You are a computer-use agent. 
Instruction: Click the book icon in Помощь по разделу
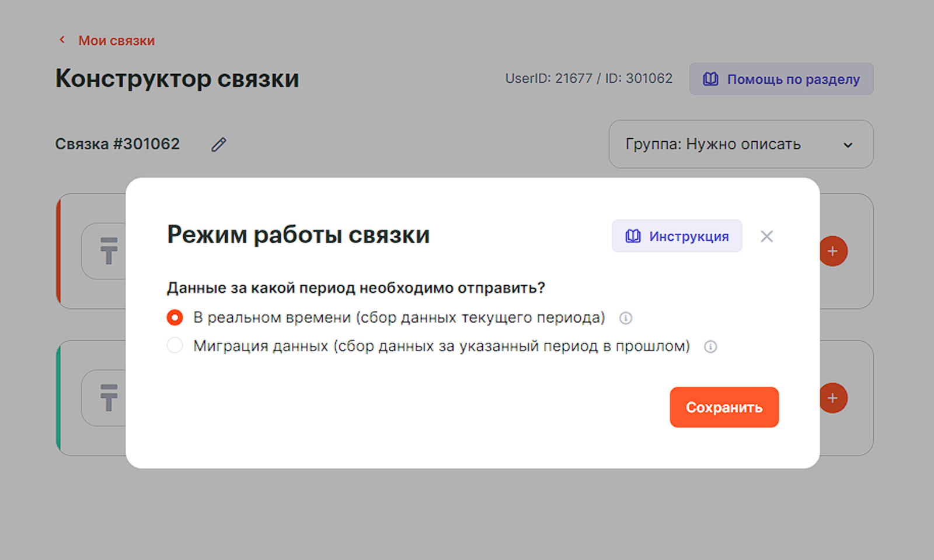(x=710, y=79)
